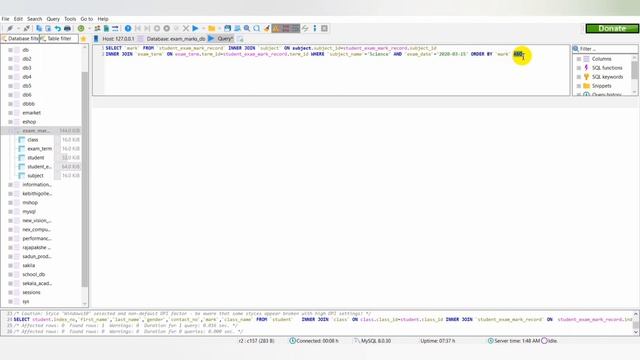Click the print icon in the toolbar
The width and height of the screenshot is (640, 360).
pyautogui.click(x=67, y=29)
